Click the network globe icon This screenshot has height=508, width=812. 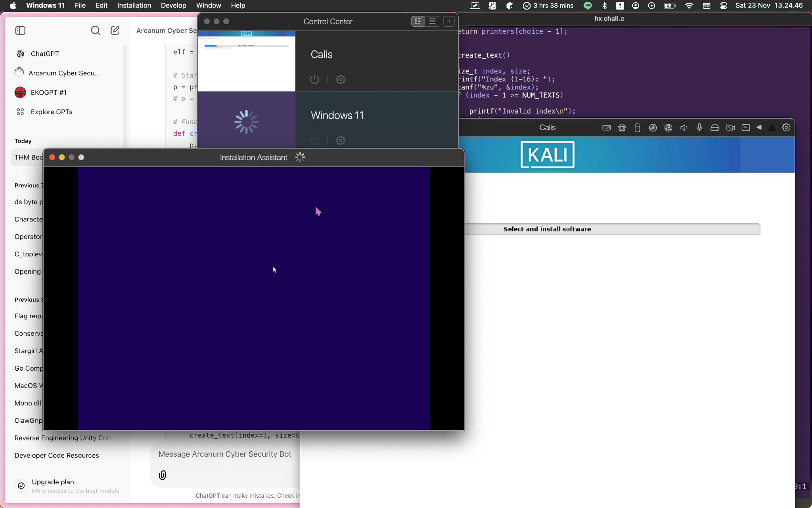coord(668,128)
